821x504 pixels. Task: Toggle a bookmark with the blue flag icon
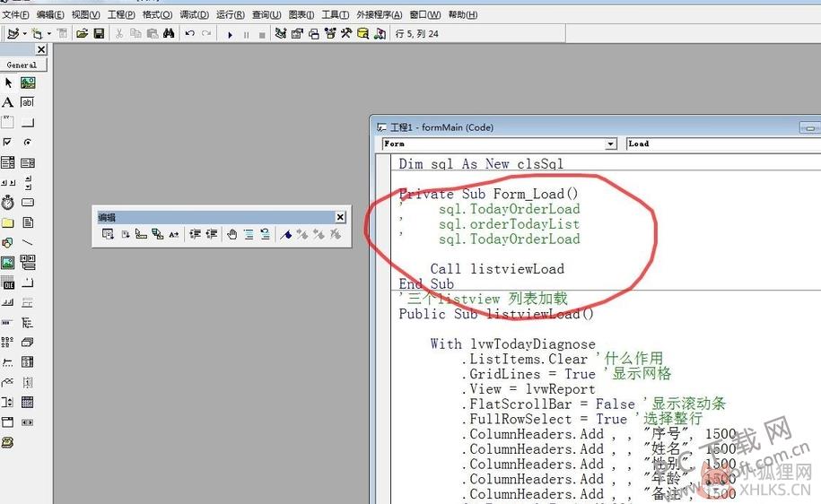(x=286, y=234)
